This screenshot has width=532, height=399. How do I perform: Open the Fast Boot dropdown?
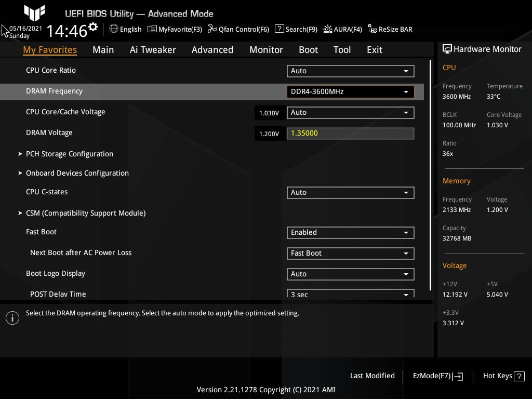coord(350,233)
